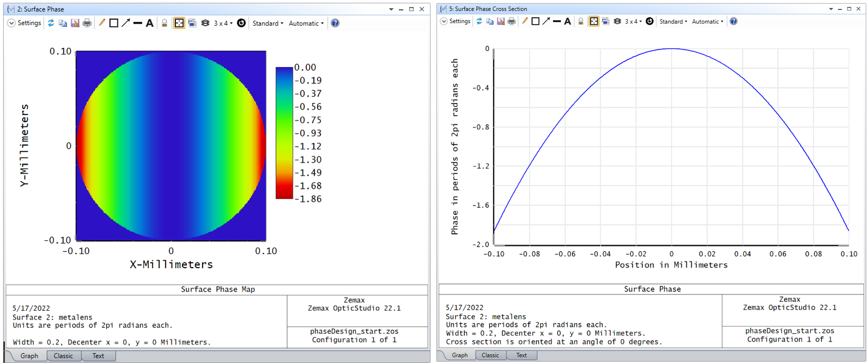
Task: Add an arrow annotation to the cross section
Action: pyautogui.click(x=547, y=21)
